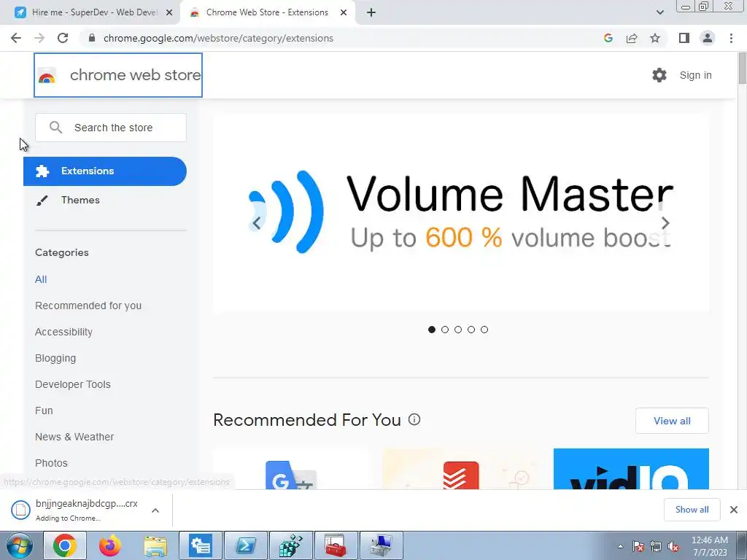Select the second carousel dot
Screen dimensions: 747x560
tap(445, 330)
